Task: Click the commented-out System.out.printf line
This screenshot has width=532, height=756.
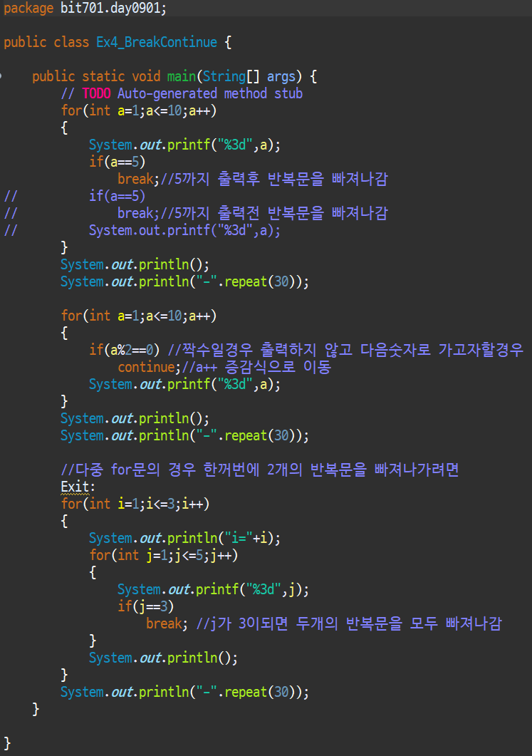Action: (x=184, y=230)
